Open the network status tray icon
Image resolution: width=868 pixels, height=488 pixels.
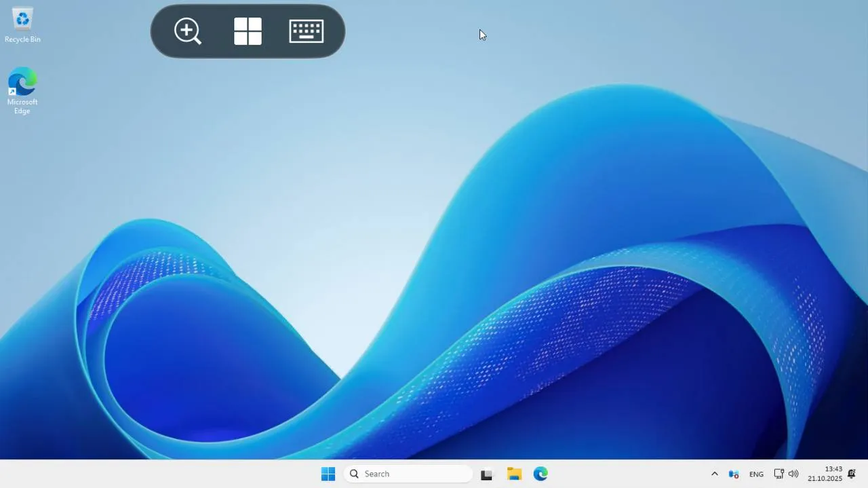[778, 474]
